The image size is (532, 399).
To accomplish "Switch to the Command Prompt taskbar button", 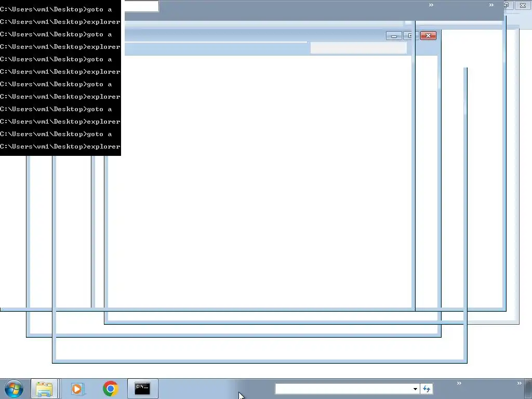I will (142, 389).
